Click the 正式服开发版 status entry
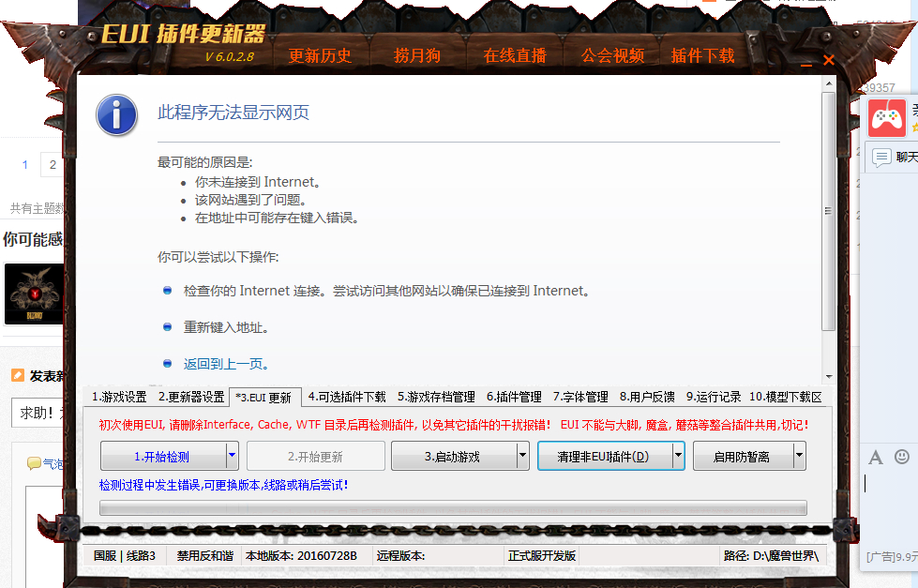The image size is (918, 588). (542, 556)
